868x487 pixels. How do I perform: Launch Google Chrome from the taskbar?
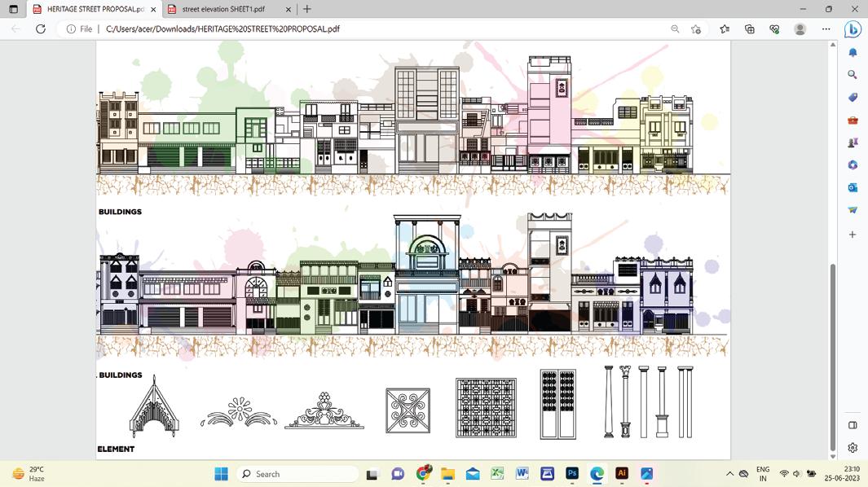coord(424,473)
